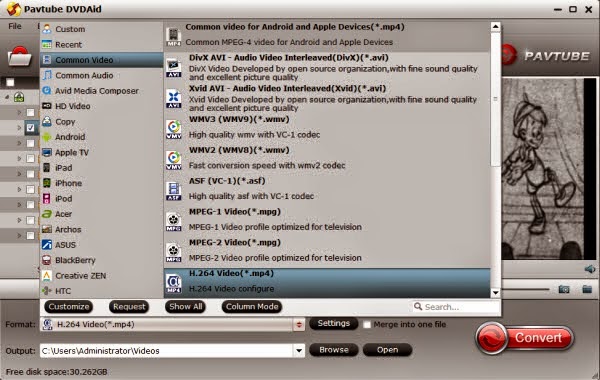The height and width of the screenshot is (380, 600).
Task: Open the File menu
Action: point(15,26)
